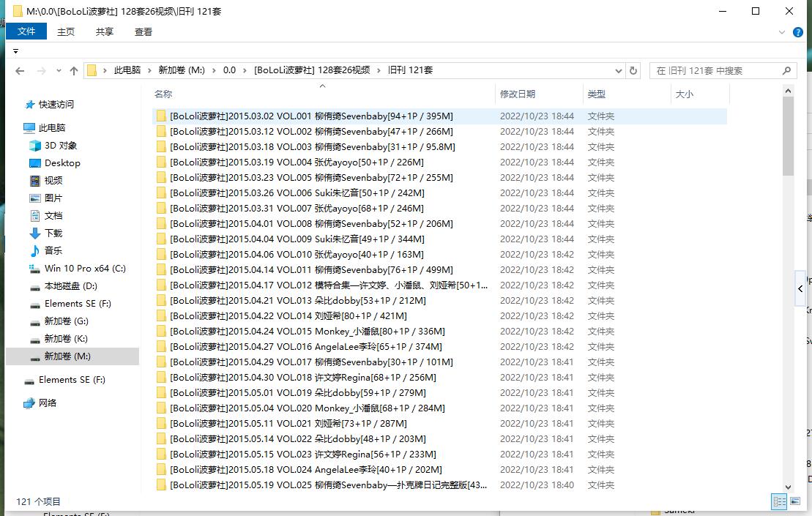Click the folder icon of VOL.004 row
This screenshot has width=812, height=516.
(161, 162)
